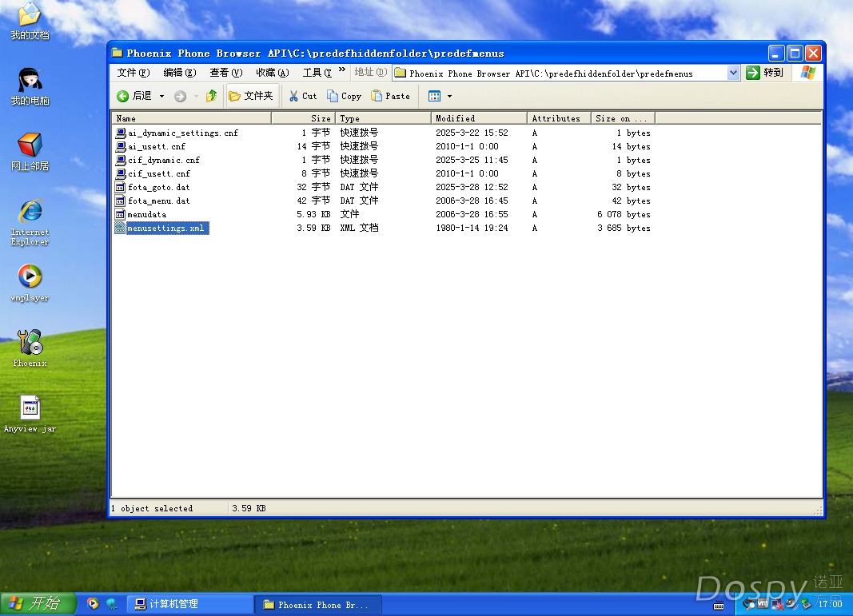Image resolution: width=853 pixels, height=616 pixels.
Task: Click the Back arrow icon in the toolbar
Action: 123,96
